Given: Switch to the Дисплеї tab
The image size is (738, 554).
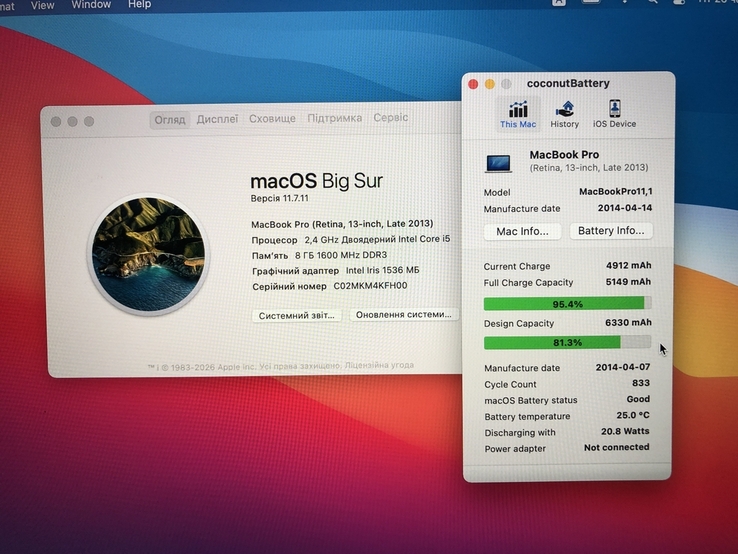Looking at the screenshot, I should click(217, 119).
